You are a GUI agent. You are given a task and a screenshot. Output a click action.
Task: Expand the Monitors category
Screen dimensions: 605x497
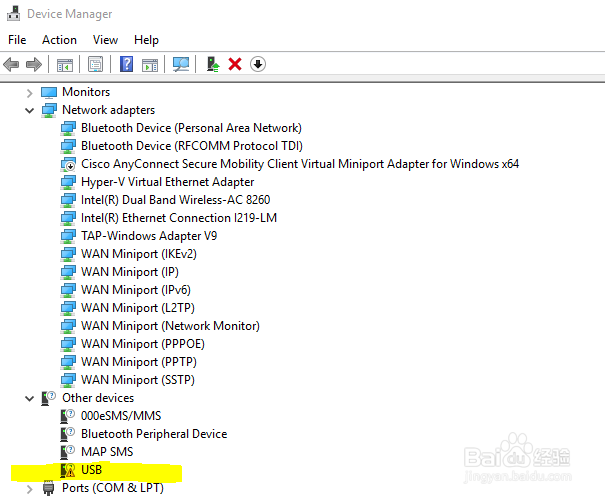[30, 93]
